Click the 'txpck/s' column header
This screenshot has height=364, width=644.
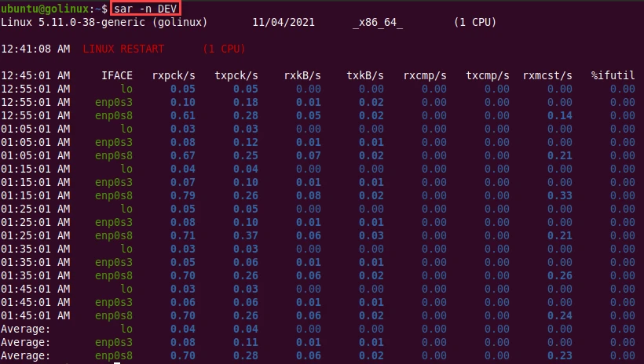click(236, 75)
